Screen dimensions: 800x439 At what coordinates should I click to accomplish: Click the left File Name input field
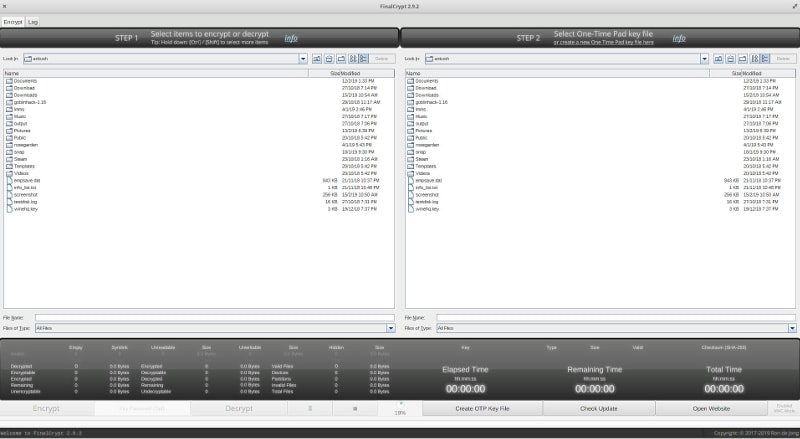point(214,317)
